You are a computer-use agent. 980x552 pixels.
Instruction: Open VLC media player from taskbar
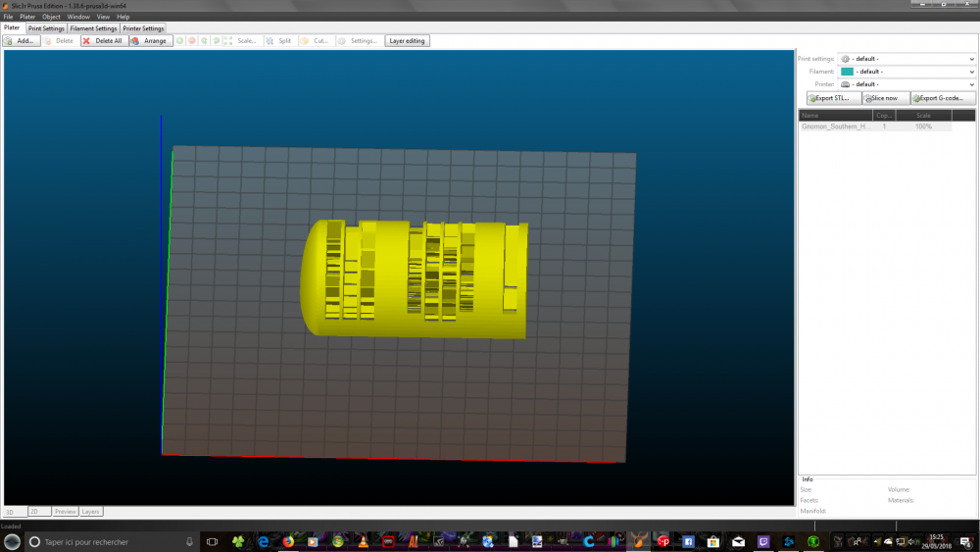pyautogui.click(x=364, y=541)
